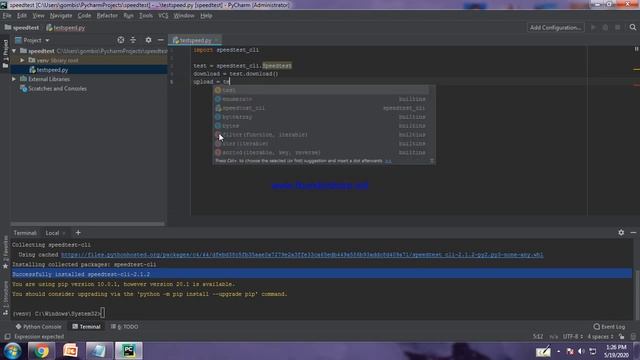Click Collapse All icon in Project panel
Image resolution: width=640 pixels, height=360 pixels.
pos(133,40)
